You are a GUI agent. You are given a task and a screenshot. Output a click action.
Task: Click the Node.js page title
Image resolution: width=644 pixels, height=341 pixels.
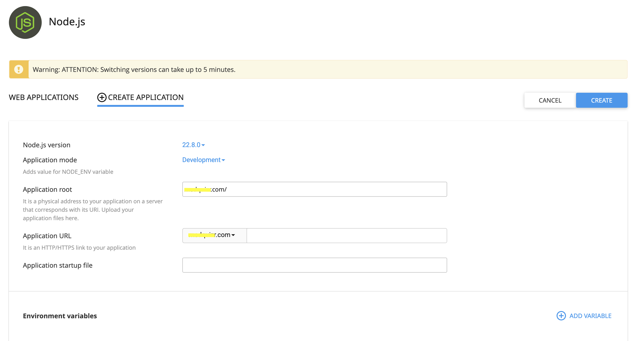[67, 22]
